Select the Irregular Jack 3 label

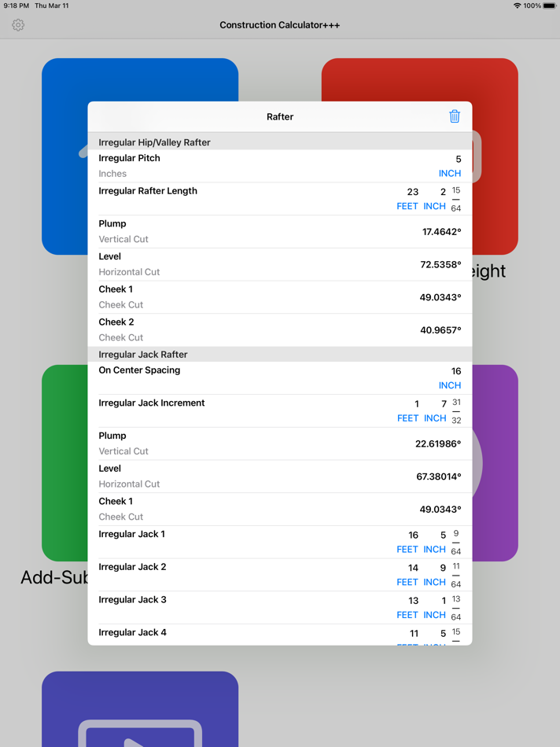[132, 600]
